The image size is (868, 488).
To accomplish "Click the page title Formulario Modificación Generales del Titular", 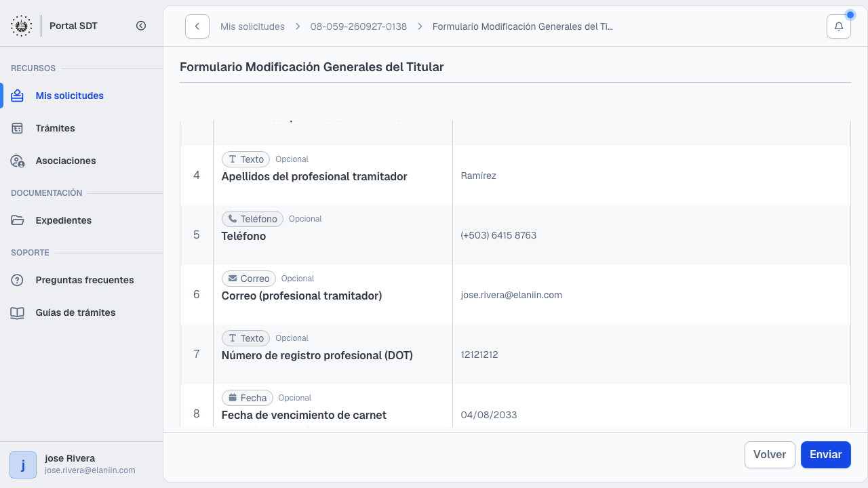I will [312, 67].
